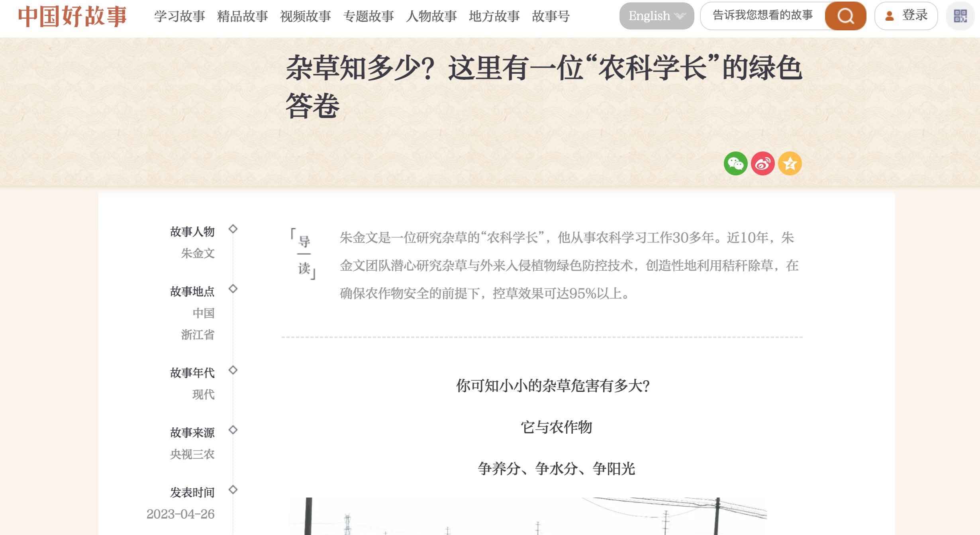
Task: Open the 专题故事 menu item
Action: pos(368,16)
